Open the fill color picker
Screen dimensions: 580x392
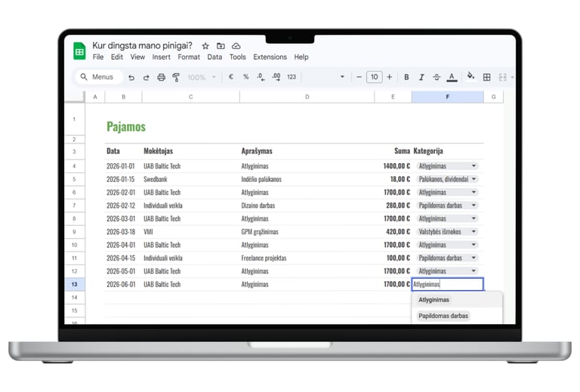[x=470, y=76]
